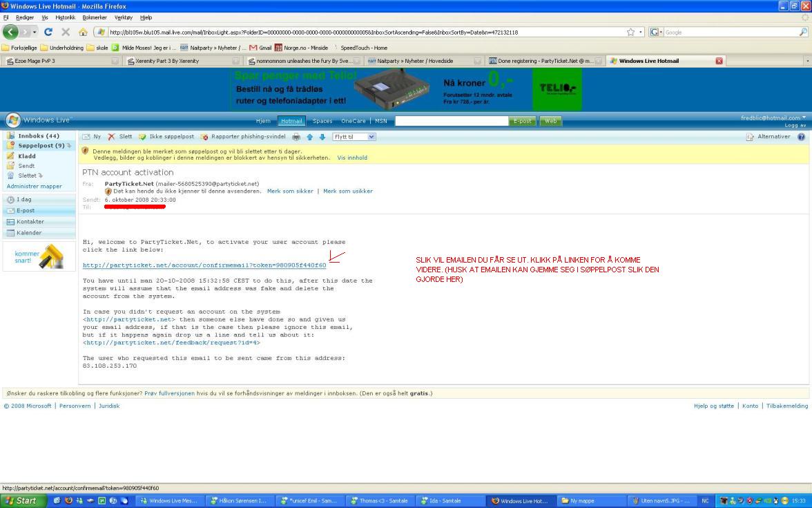
Task: Open the skole bookmarks folder
Action: [x=97, y=48]
